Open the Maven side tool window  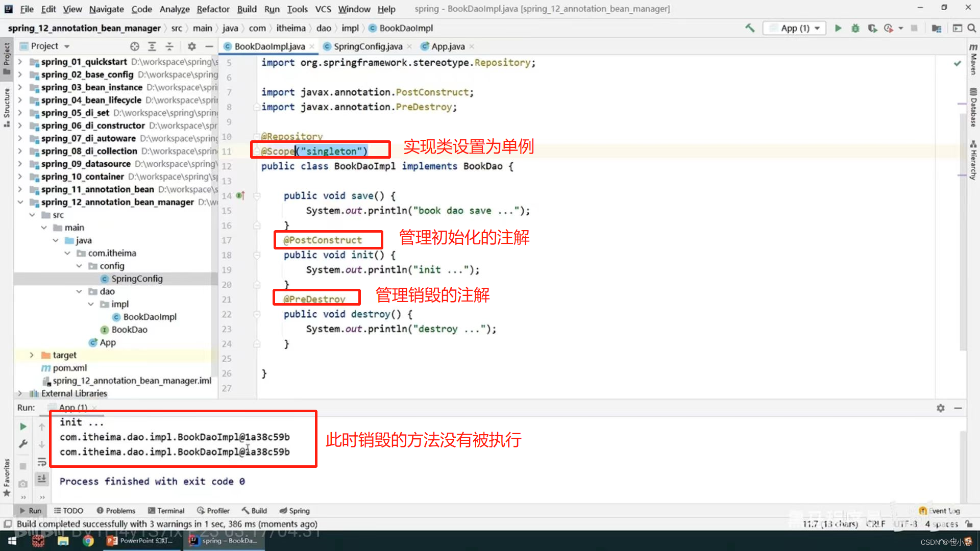pos(973,59)
